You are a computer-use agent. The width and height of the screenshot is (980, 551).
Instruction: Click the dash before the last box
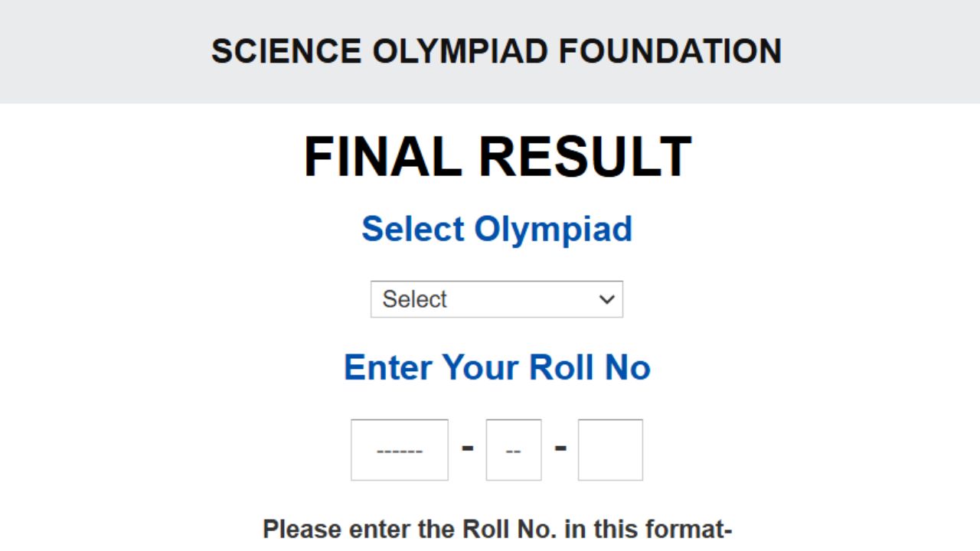(561, 449)
